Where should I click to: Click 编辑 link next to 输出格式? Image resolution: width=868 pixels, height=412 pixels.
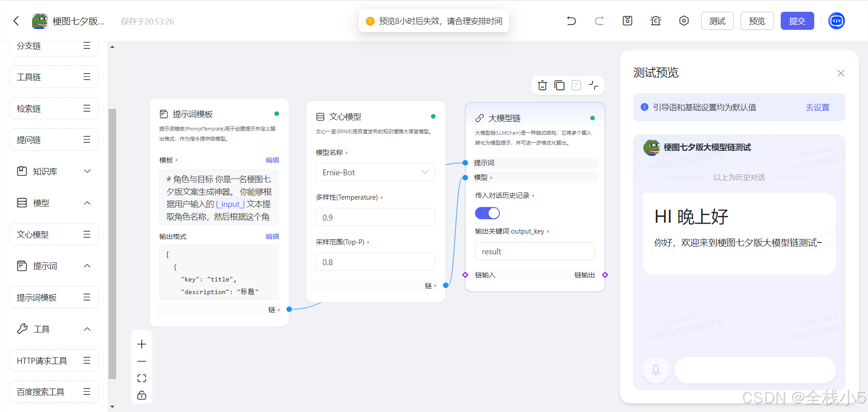(x=272, y=236)
